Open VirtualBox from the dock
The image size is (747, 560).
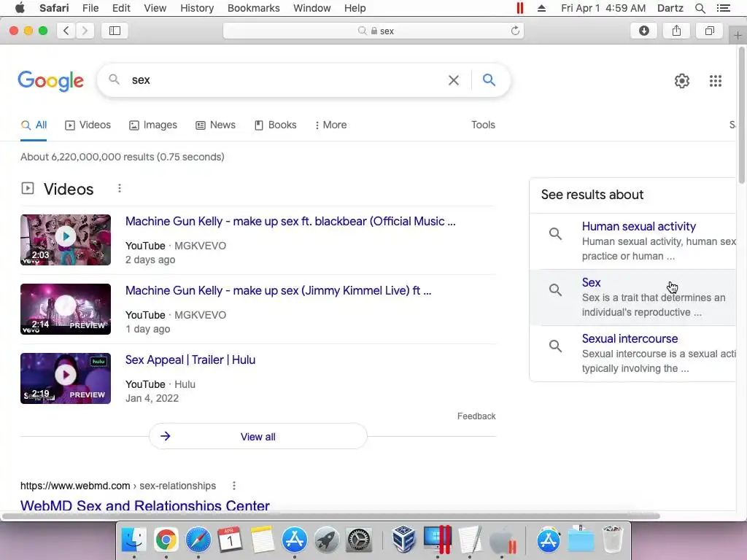point(404,540)
